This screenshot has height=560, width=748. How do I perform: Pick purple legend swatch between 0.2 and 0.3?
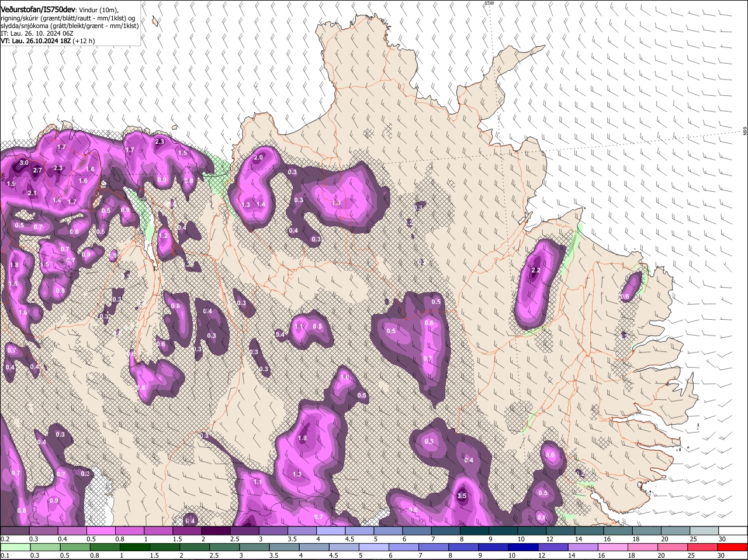coord(15,530)
